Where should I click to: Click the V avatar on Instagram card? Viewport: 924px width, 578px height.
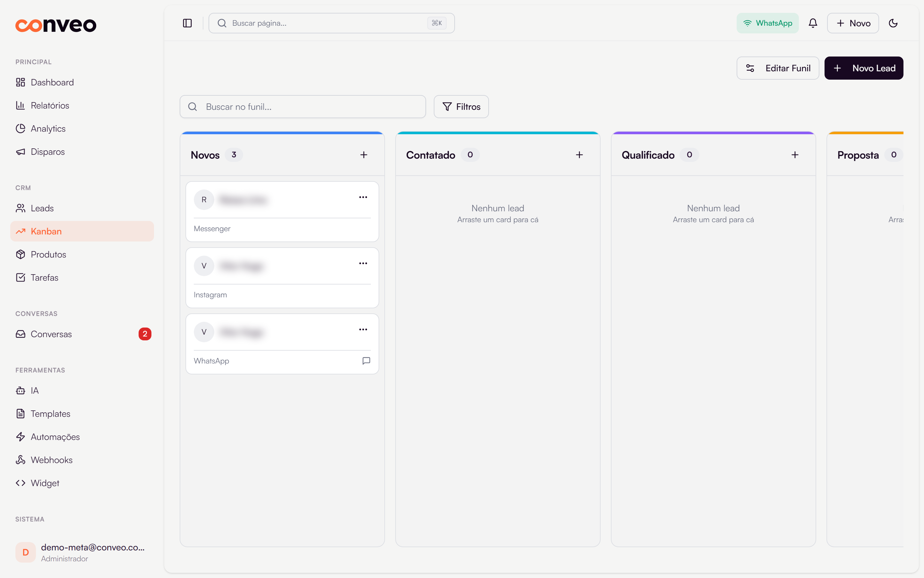coord(204,266)
